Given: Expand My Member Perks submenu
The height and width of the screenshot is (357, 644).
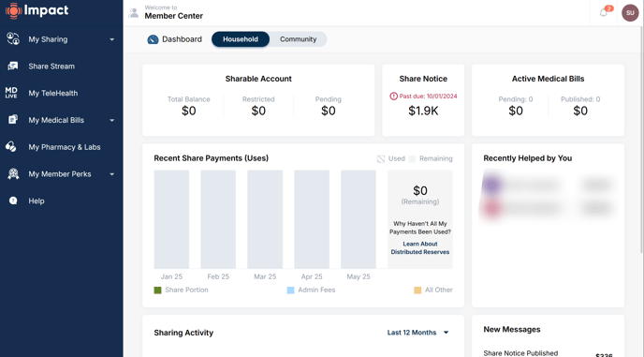Looking at the screenshot, I should click(111, 174).
